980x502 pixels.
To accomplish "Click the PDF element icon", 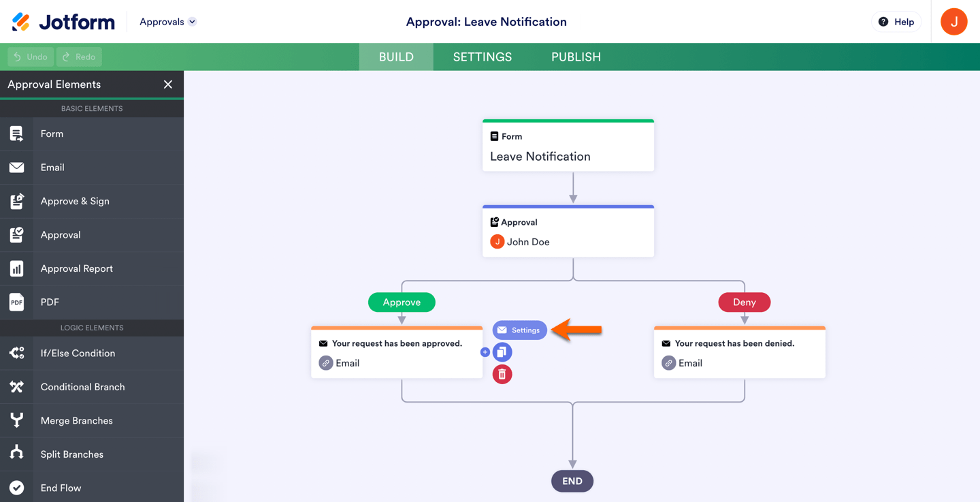I will tap(17, 302).
